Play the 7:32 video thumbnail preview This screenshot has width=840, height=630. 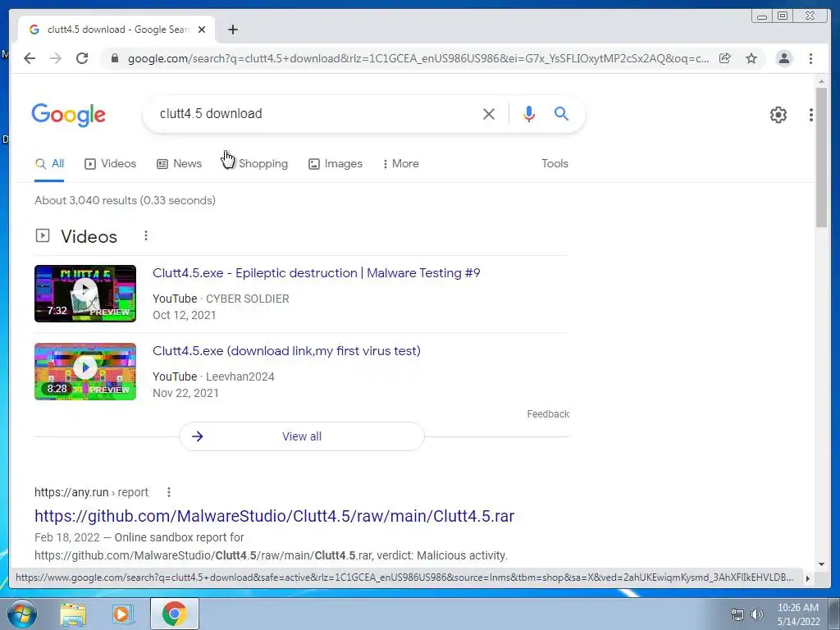pyautogui.click(x=85, y=294)
